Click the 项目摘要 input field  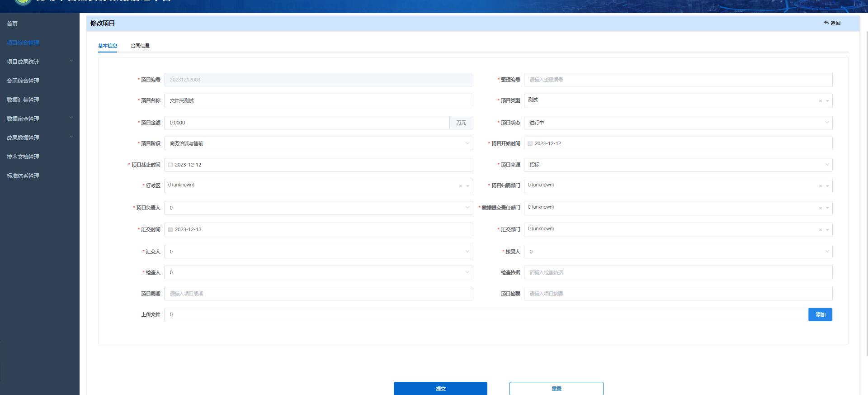click(678, 294)
